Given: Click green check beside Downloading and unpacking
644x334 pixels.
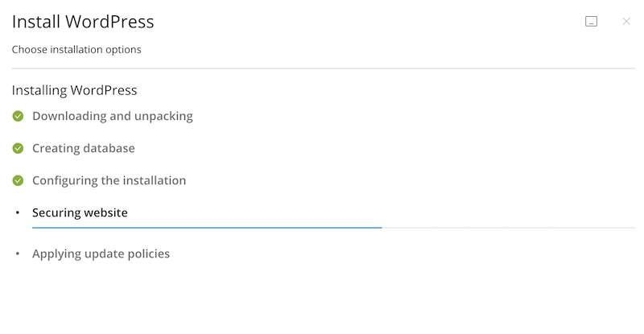Looking at the screenshot, I should pos(18,116).
